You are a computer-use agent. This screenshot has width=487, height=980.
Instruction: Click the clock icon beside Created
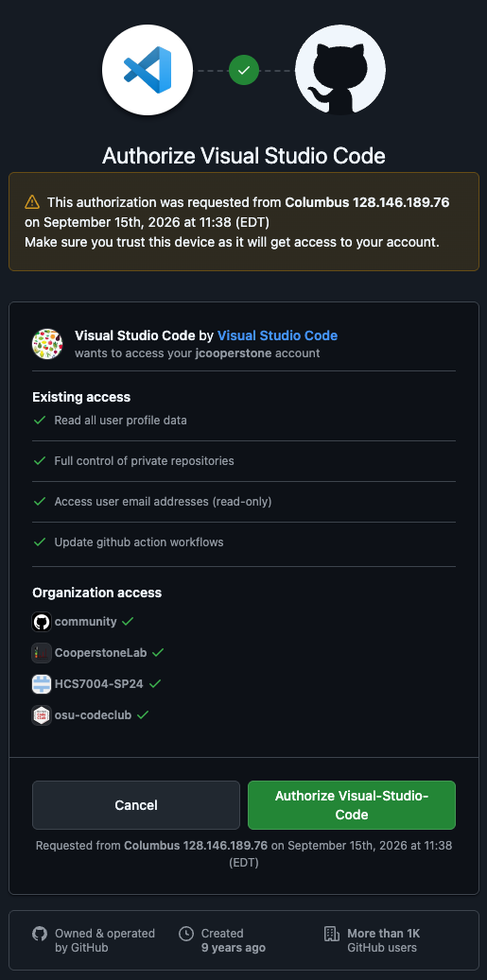pyautogui.click(x=185, y=934)
